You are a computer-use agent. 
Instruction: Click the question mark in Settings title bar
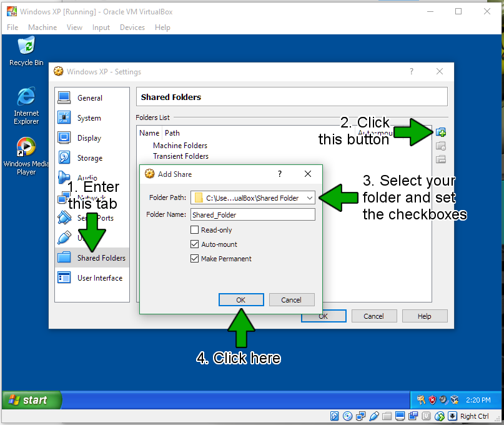(x=412, y=71)
